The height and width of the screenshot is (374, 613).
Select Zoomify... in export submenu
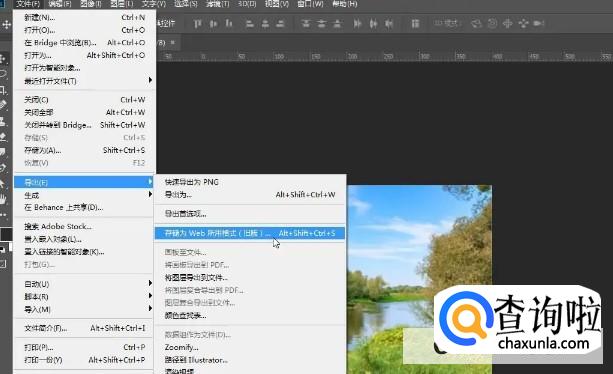pyautogui.click(x=250, y=347)
